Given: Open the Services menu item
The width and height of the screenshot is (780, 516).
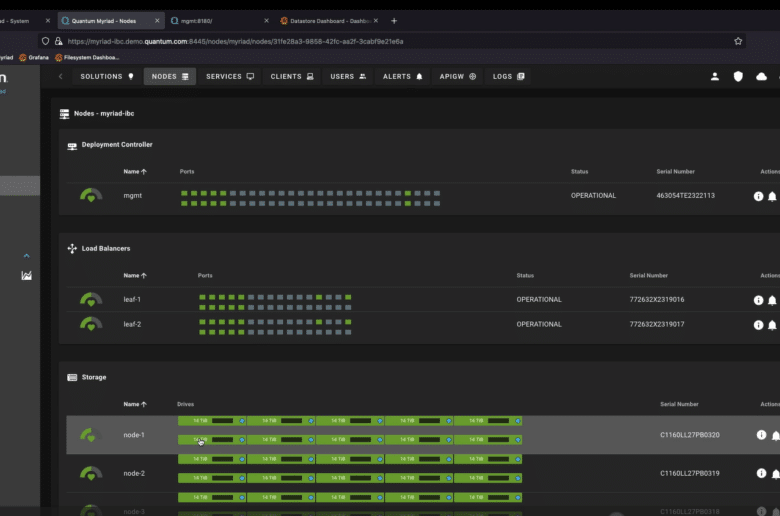Looking at the screenshot, I should pyautogui.click(x=230, y=76).
